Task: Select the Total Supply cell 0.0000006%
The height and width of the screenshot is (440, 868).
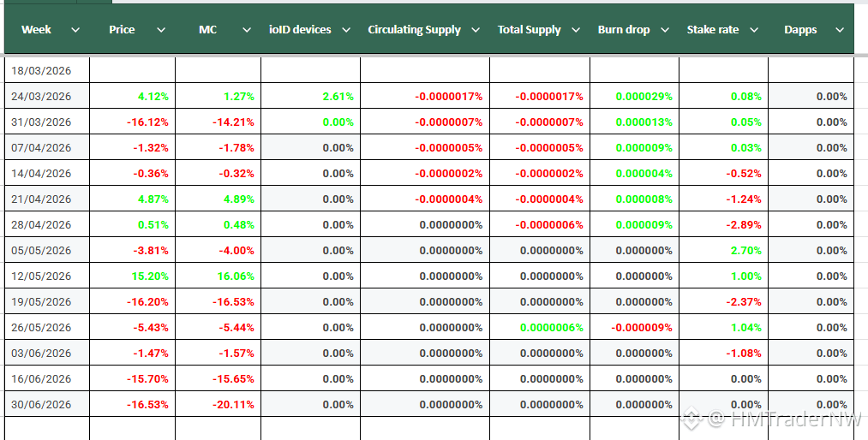Action: pos(541,327)
